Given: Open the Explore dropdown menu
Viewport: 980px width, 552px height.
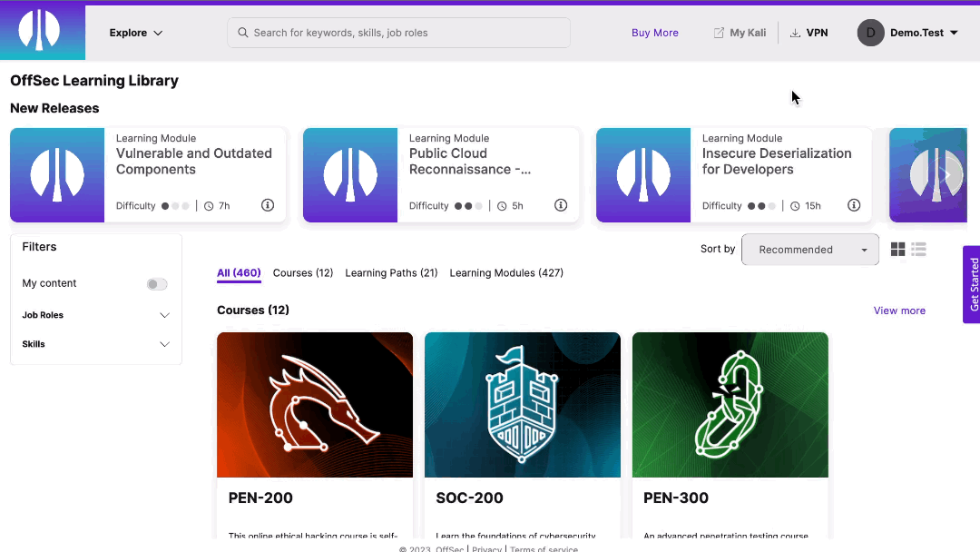Looking at the screenshot, I should click(x=136, y=33).
